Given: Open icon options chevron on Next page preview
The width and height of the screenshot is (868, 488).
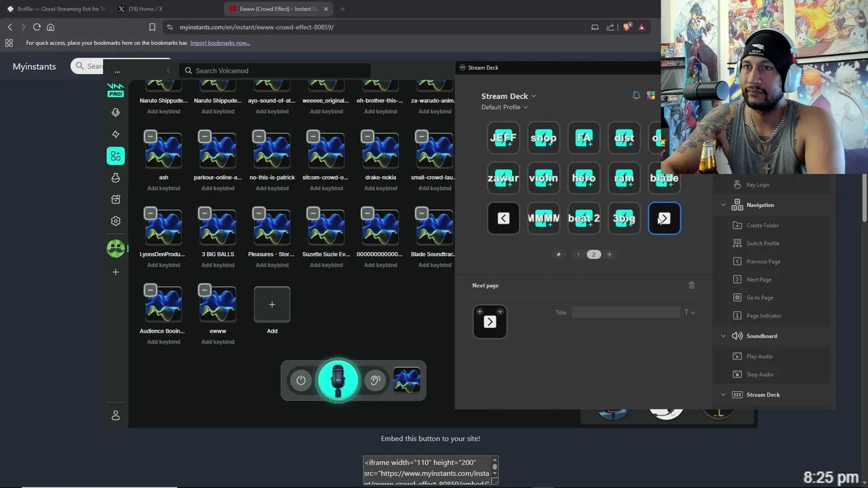Looking at the screenshot, I should click(x=500, y=312).
